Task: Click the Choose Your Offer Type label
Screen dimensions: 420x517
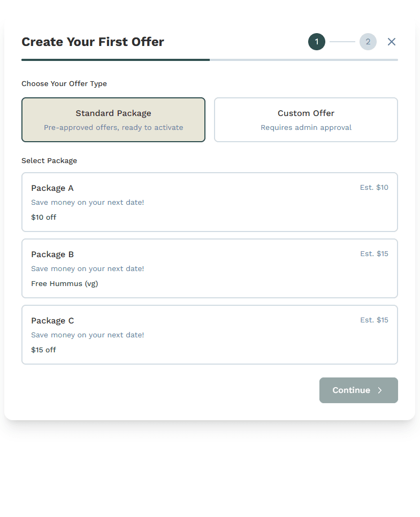Action: click(64, 83)
